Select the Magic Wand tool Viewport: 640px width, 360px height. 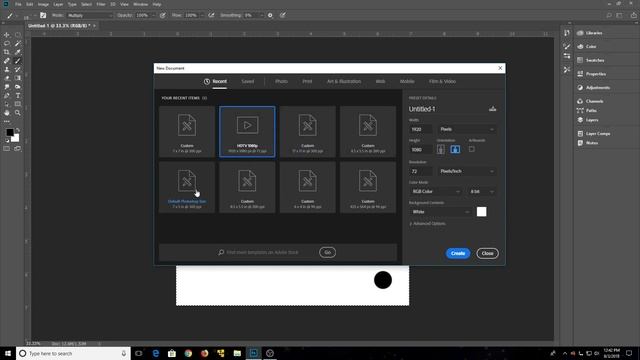pyautogui.click(x=18, y=43)
